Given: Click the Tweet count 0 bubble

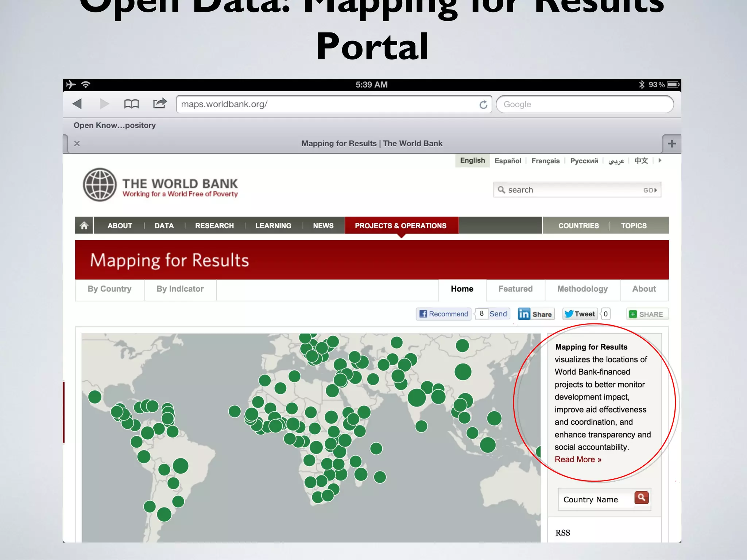Looking at the screenshot, I should click(x=605, y=314).
